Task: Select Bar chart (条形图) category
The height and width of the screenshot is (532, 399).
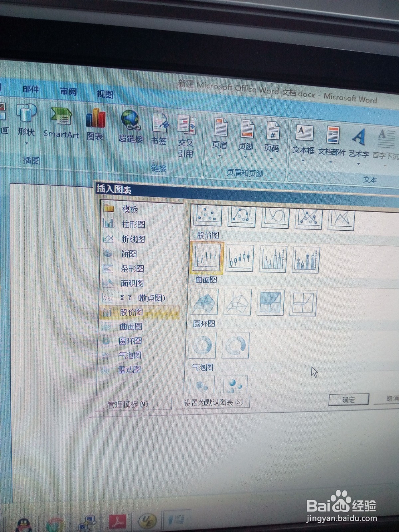Action: click(140, 269)
